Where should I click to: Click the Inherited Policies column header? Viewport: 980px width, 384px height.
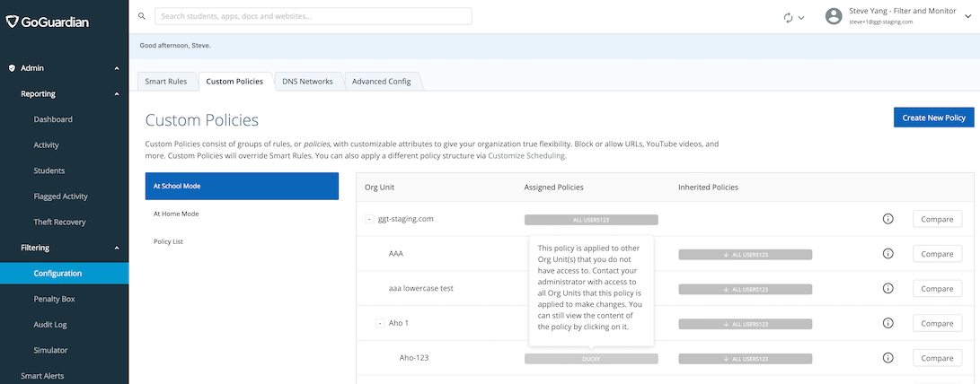coord(708,187)
